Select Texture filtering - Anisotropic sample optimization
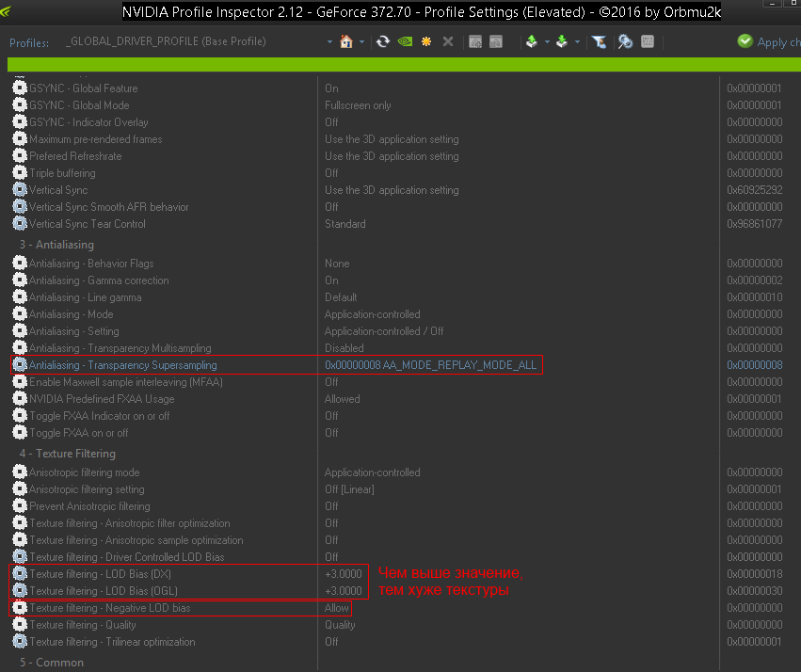The width and height of the screenshot is (801, 672). [x=136, y=539]
